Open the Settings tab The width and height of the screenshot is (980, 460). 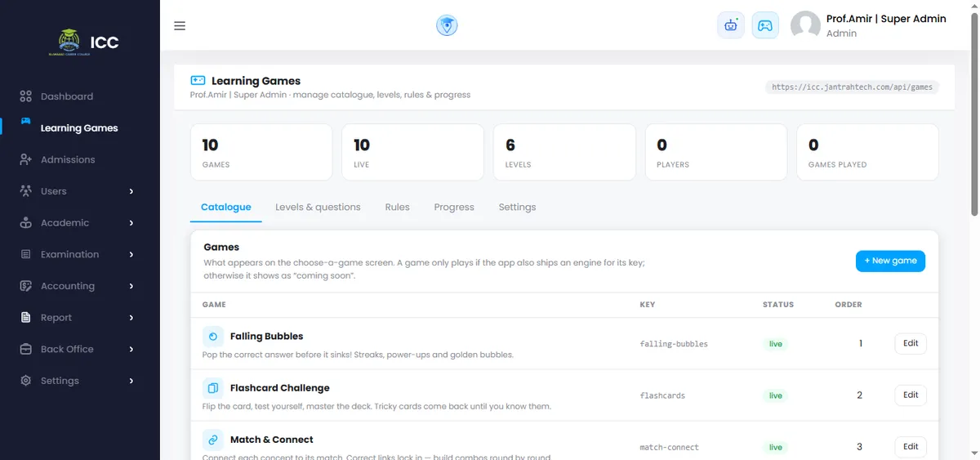518,208
